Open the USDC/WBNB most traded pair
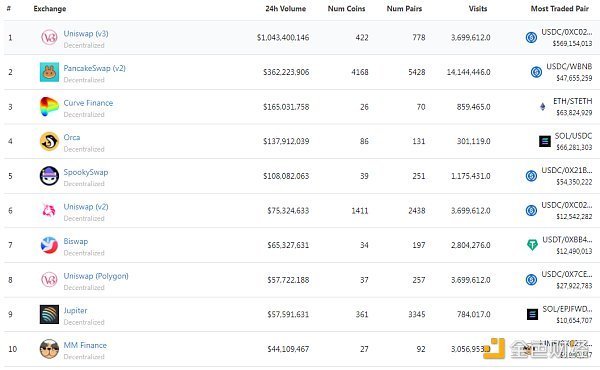 (x=569, y=67)
